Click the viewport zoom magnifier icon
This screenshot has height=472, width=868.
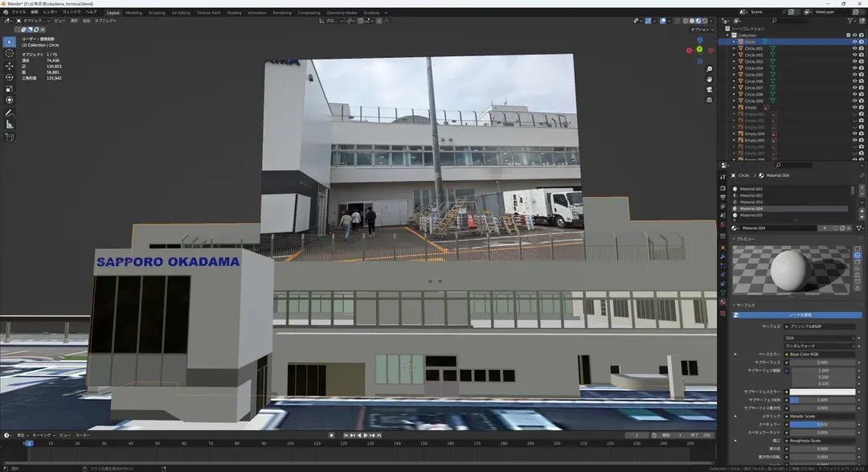709,69
